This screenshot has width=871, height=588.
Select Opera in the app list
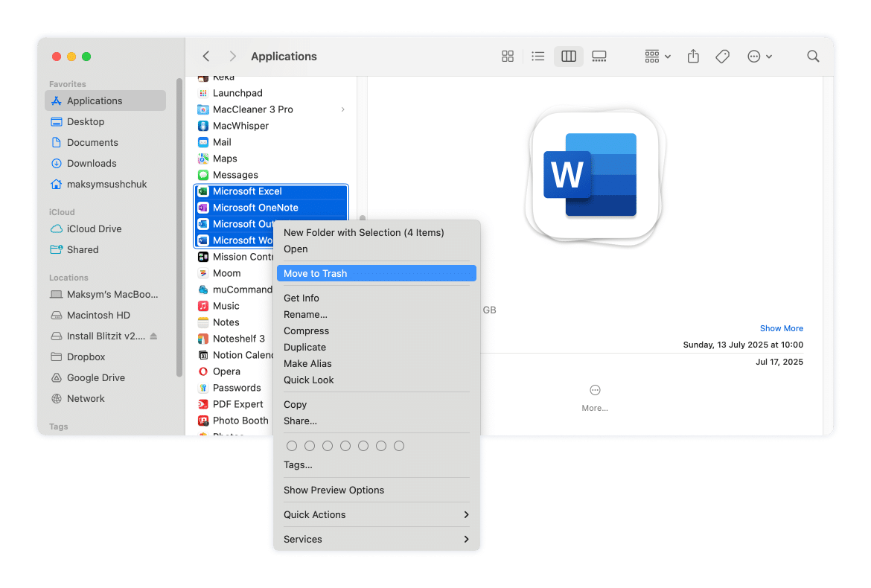point(234,371)
